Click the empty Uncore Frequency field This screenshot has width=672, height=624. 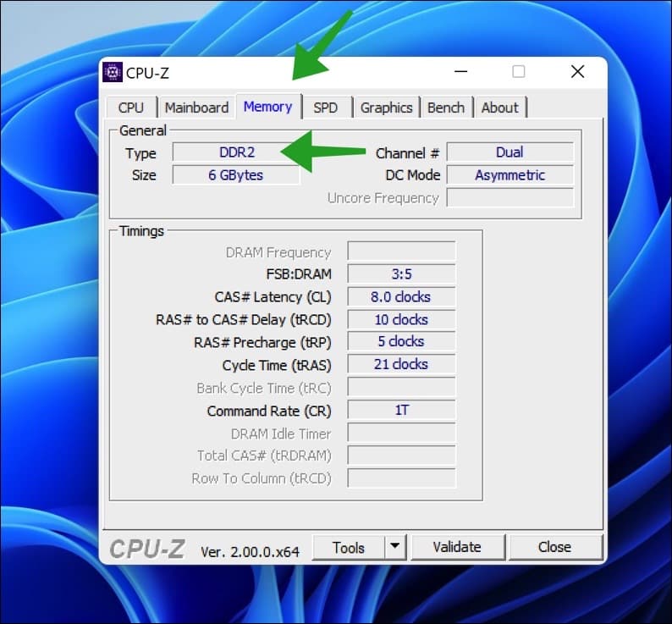pos(510,198)
